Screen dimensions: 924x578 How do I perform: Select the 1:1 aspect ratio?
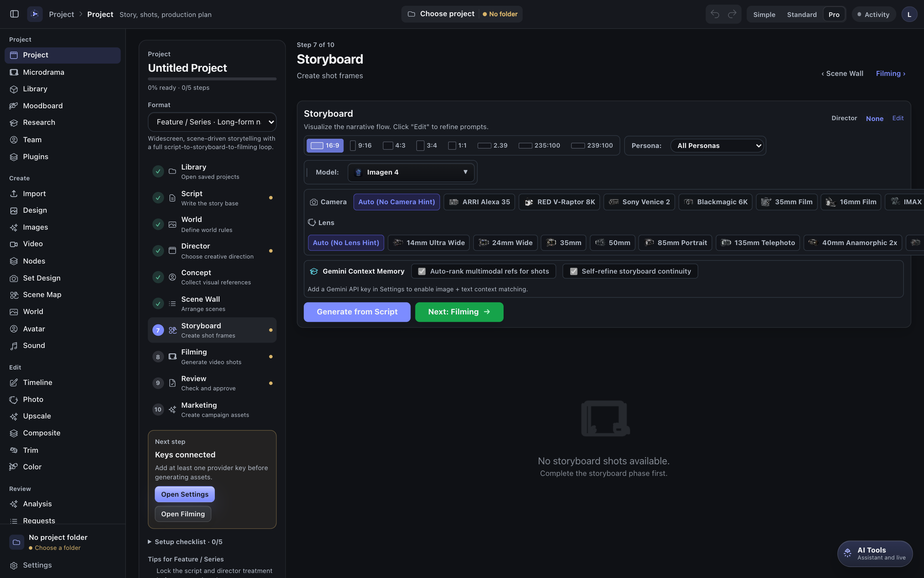pos(457,145)
